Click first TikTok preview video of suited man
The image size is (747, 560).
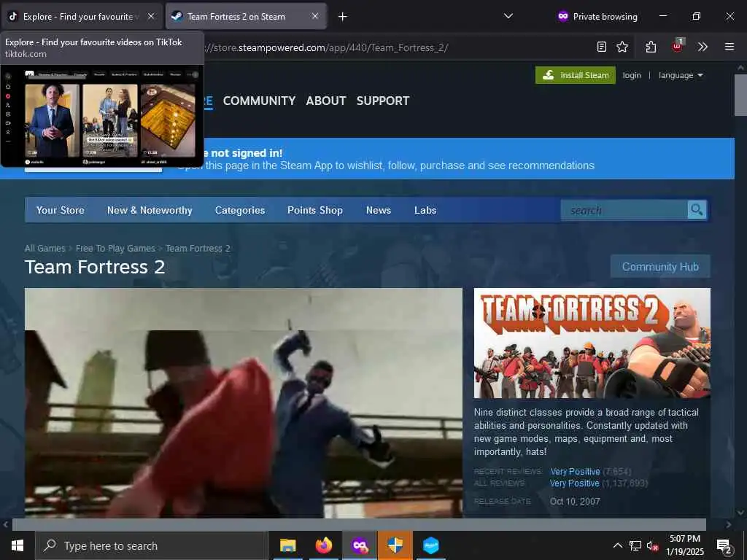pos(53,120)
